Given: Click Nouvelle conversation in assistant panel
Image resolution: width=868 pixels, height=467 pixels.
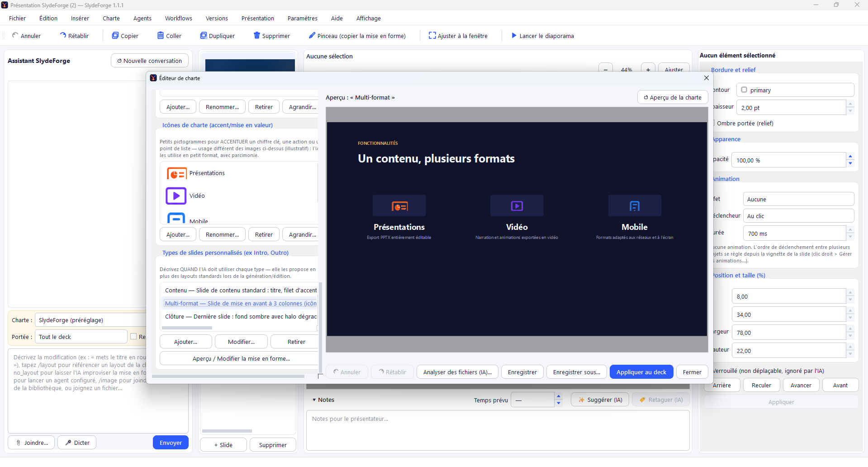Looking at the screenshot, I should click(150, 61).
